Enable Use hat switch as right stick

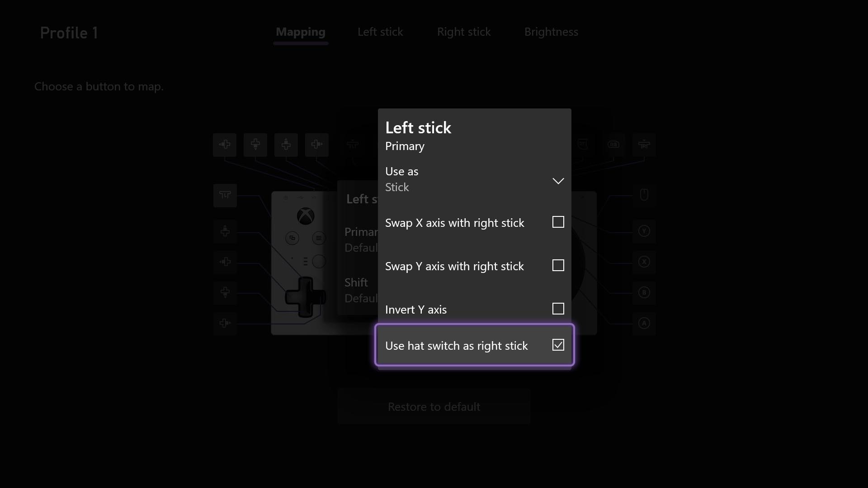[x=558, y=345]
